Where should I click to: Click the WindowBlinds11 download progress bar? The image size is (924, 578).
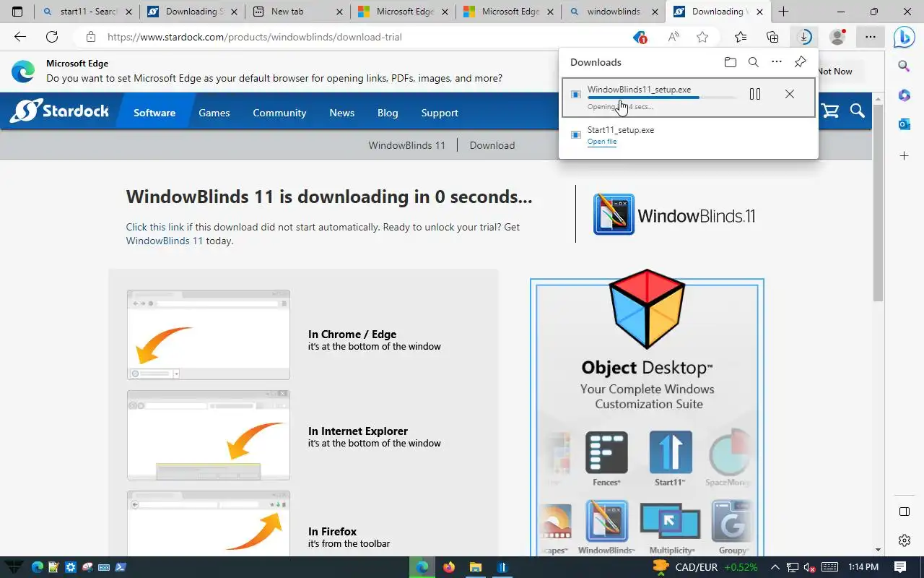(662, 98)
